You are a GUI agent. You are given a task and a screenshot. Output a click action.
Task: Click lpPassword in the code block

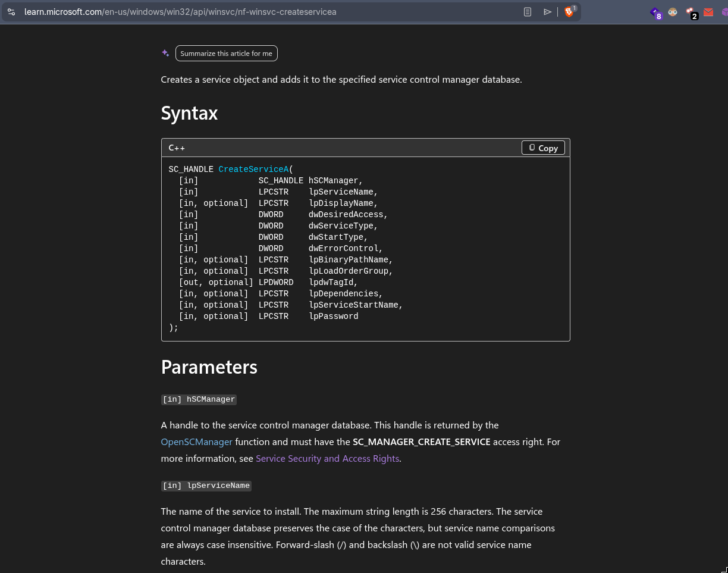coord(334,317)
